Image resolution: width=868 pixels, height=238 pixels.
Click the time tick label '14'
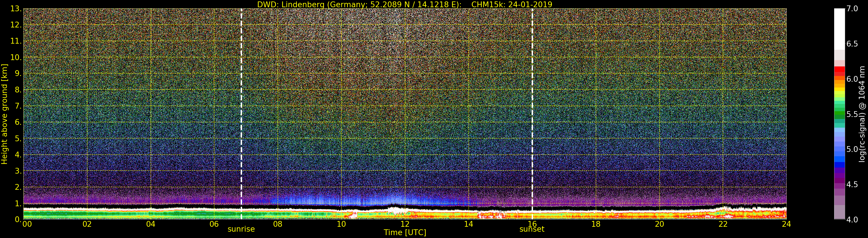[468, 224]
